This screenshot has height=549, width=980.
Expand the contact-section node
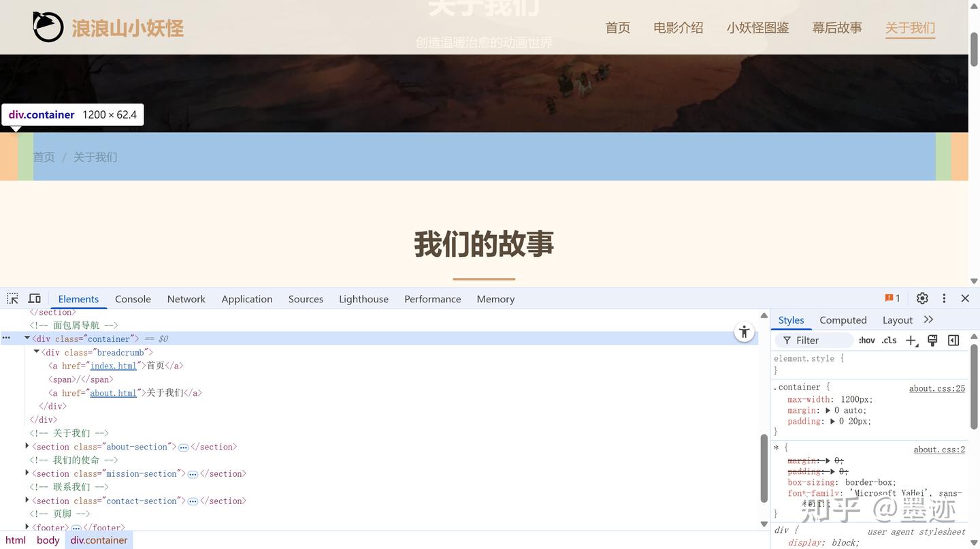pyautogui.click(x=27, y=500)
